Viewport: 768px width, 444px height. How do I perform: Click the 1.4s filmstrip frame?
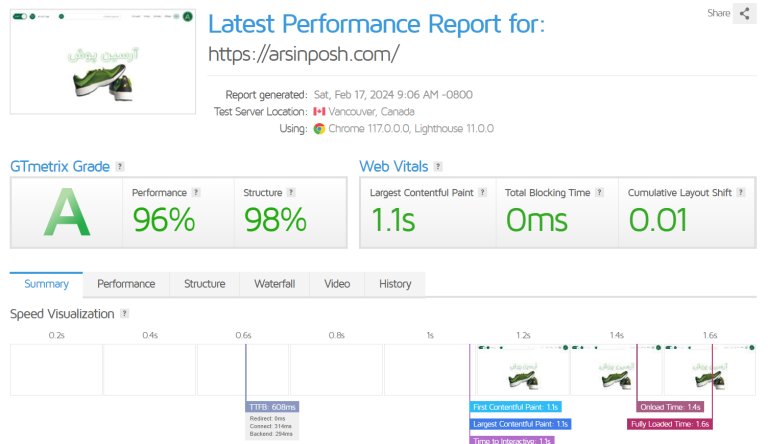[x=616, y=370]
